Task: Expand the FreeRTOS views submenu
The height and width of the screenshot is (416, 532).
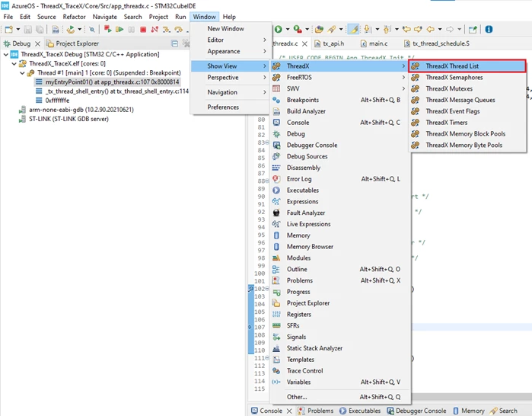Action: coord(339,78)
